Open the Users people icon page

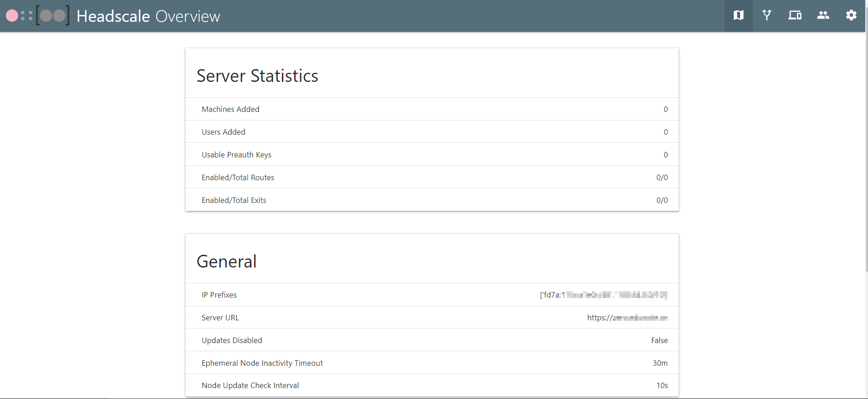coord(823,15)
